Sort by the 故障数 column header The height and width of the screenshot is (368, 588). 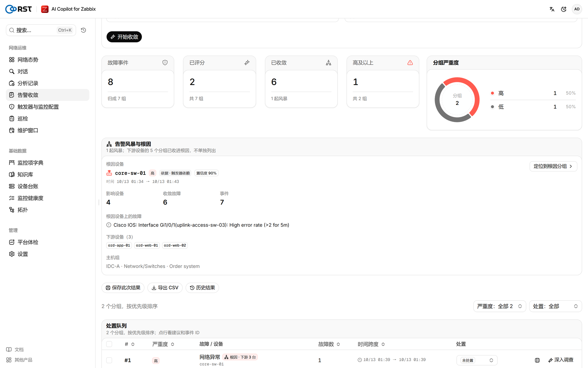click(329, 344)
